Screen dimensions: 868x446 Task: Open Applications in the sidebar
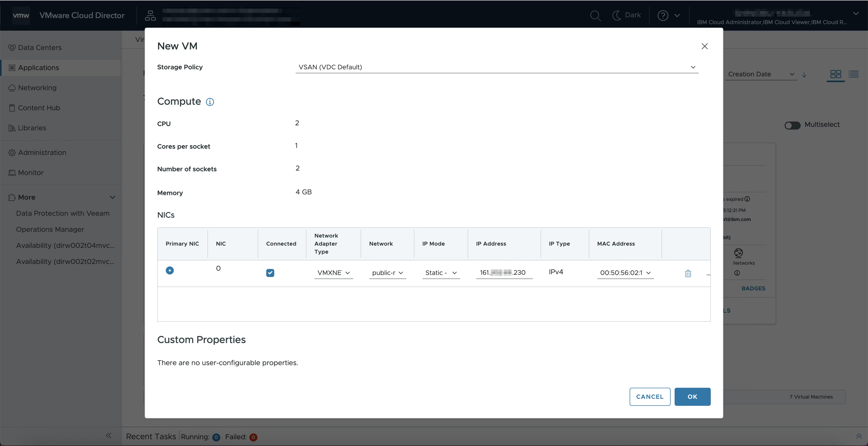pyautogui.click(x=38, y=68)
